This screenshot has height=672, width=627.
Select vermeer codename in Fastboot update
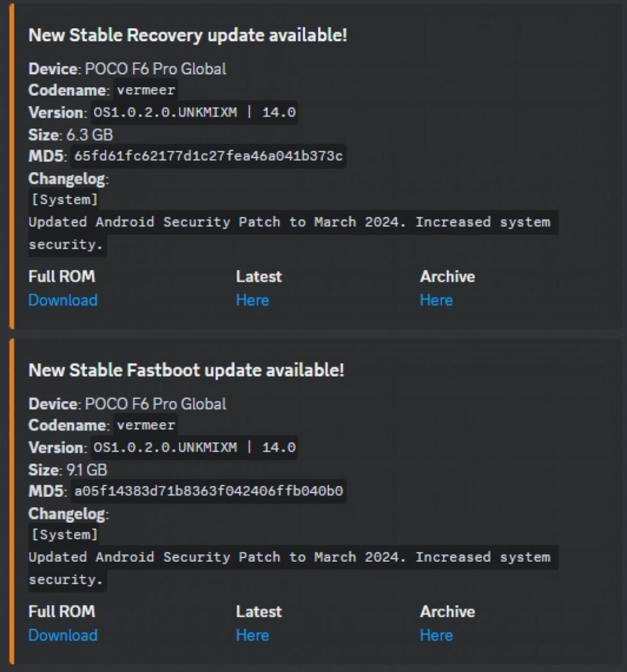(146, 425)
